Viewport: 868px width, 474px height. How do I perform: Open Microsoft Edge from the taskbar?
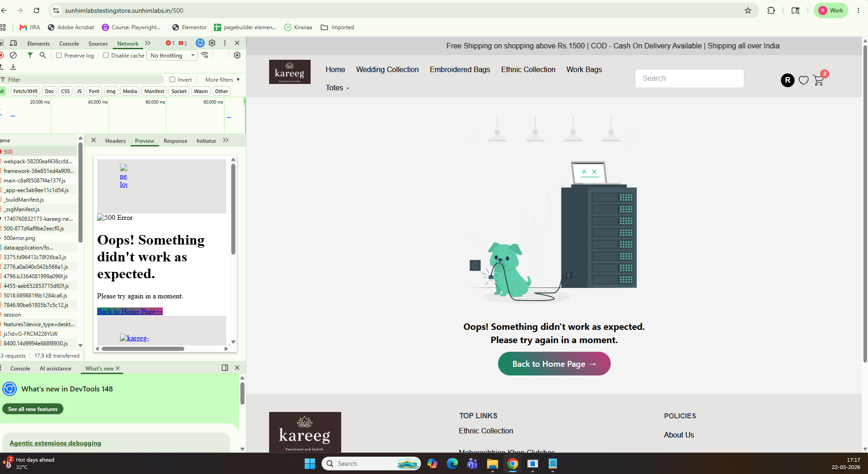pyautogui.click(x=452, y=464)
